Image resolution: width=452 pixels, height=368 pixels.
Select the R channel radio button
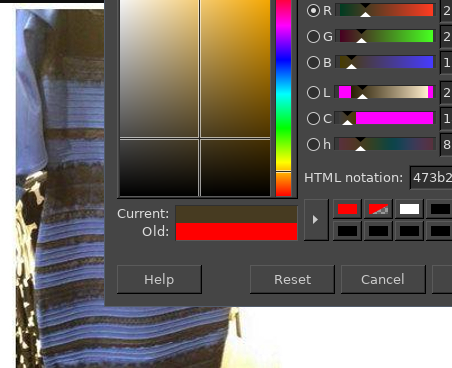tap(313, 10)
